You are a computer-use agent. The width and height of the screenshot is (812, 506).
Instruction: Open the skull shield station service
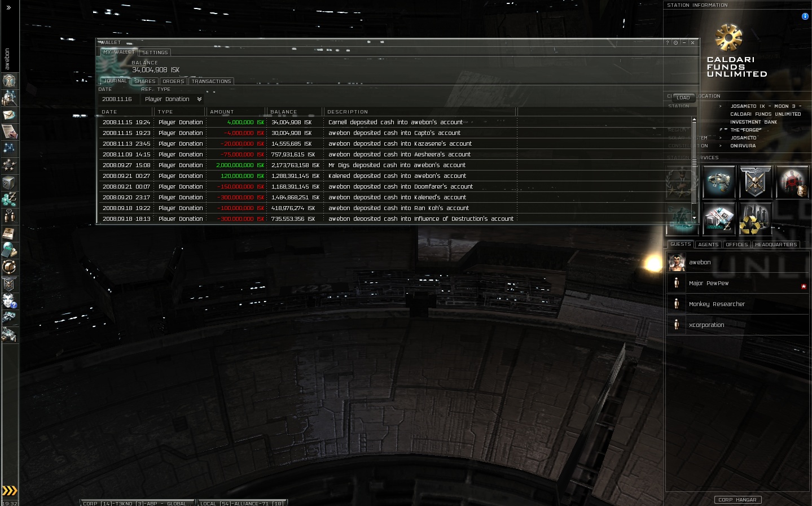point(755,182)
